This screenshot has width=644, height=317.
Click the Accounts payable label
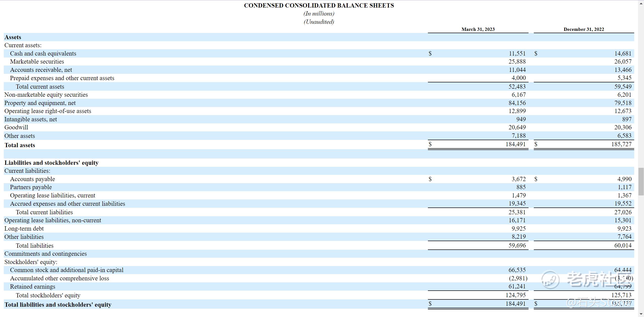point(32,179)
